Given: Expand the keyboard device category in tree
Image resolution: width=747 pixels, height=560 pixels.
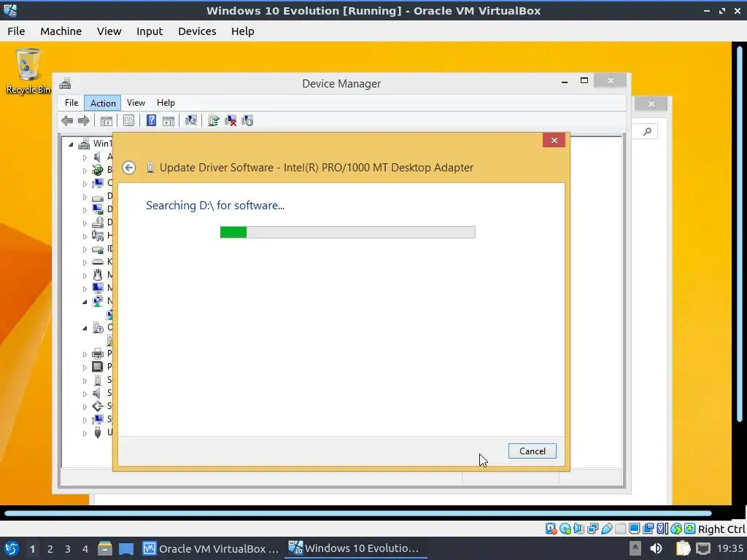Looking at the screenshot, I should (x=85, y=262).
